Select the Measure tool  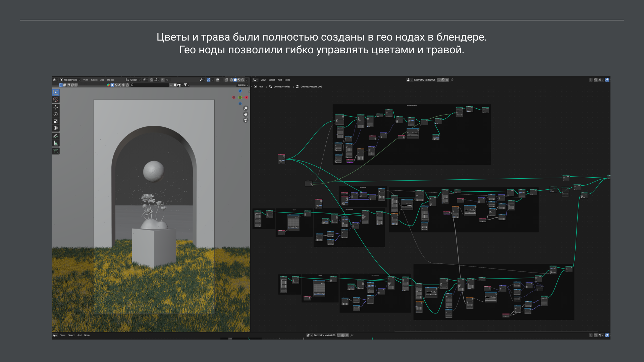coord(56,143)
